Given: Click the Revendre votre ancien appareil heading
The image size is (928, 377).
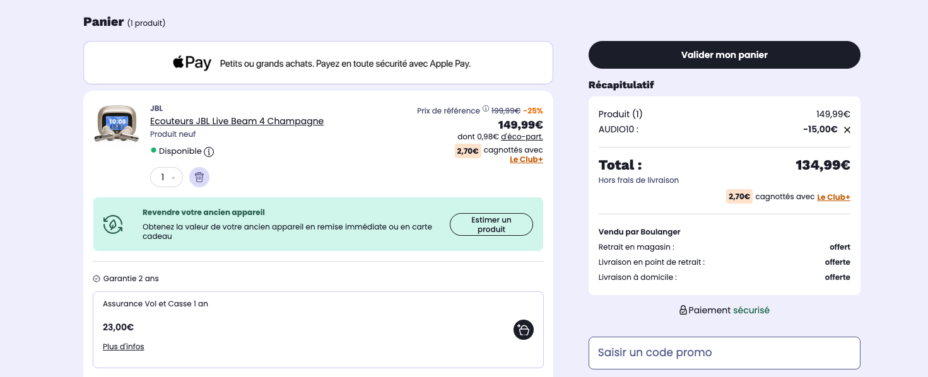Looking at the screenshot, I should click(204, 212).
